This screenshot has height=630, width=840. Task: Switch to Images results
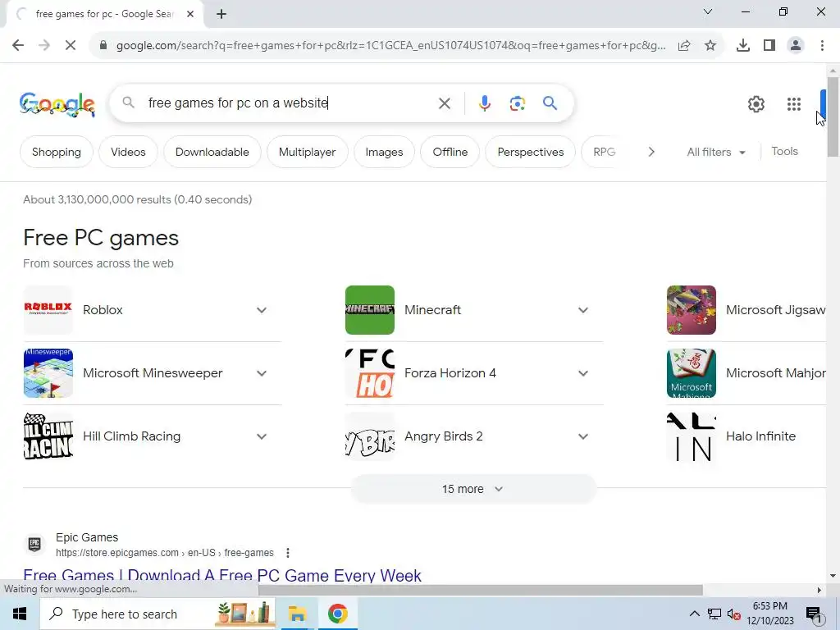tap(384, 152)
